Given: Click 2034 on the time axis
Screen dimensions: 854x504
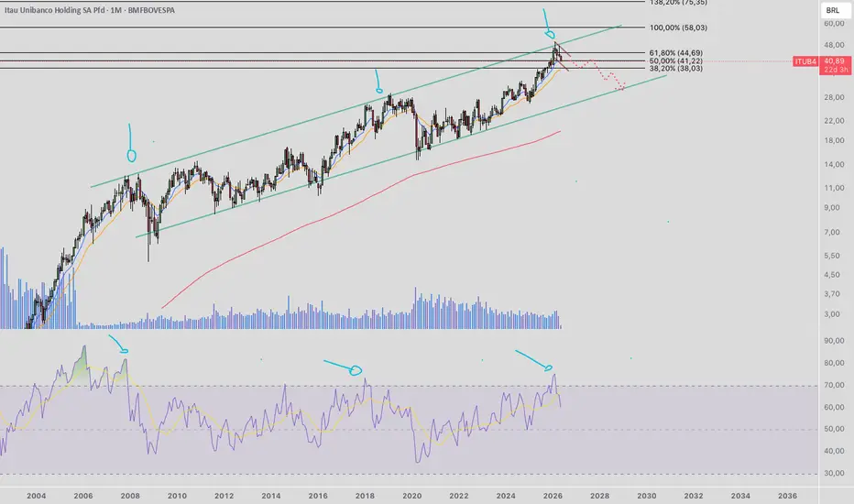Looking at the screenshot, I should pos(740,496).
